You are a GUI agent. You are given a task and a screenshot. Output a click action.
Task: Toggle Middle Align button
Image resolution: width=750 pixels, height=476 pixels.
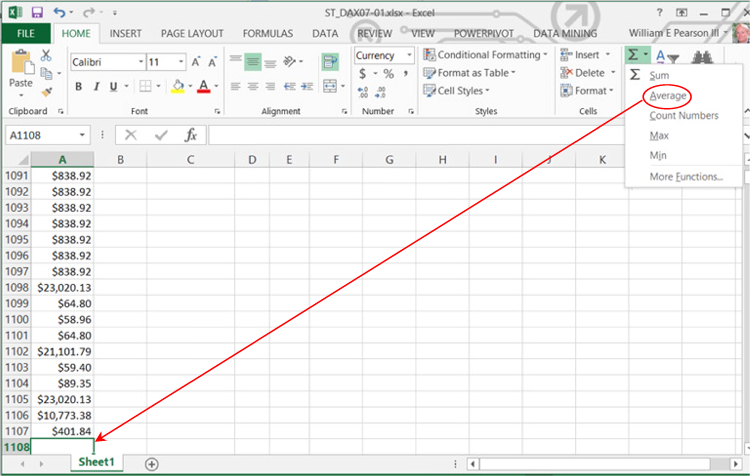[253, 61]
